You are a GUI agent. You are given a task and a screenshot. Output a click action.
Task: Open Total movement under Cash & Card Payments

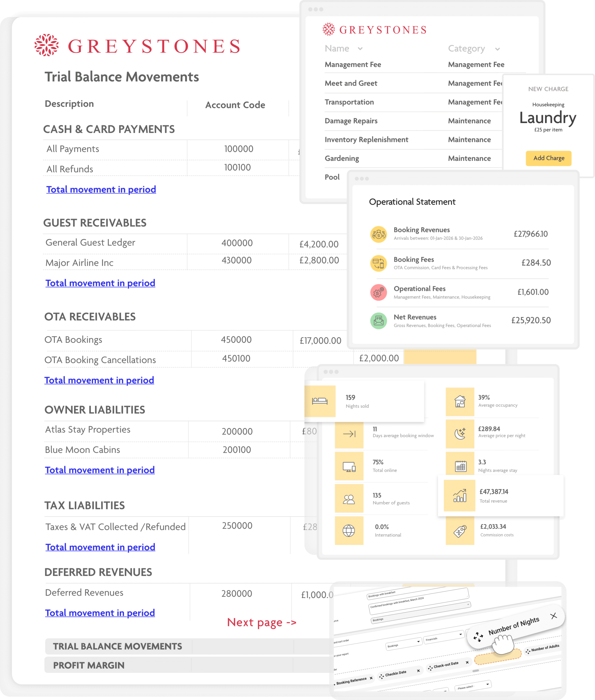click(101, 189)
